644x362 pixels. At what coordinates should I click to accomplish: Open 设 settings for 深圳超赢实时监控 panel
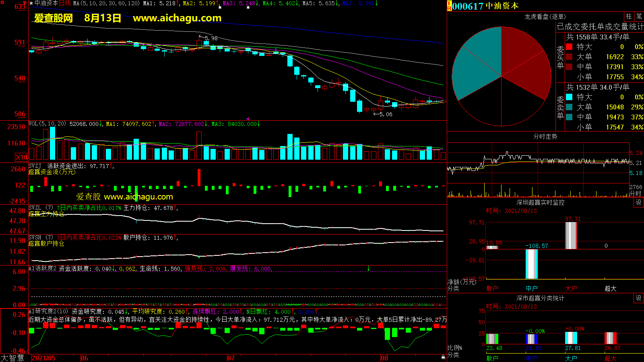(x=639, y=202)
